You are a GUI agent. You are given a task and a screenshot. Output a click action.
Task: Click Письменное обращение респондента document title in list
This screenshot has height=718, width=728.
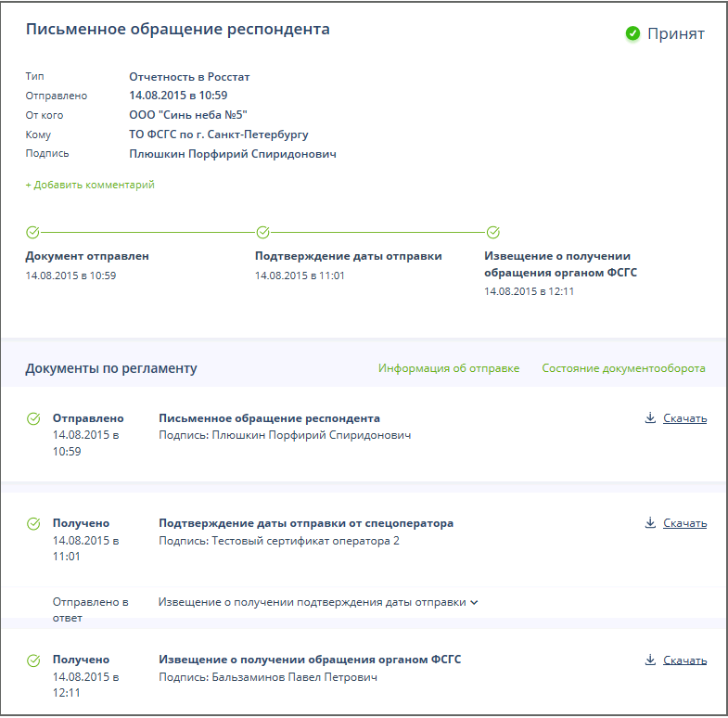269,418
